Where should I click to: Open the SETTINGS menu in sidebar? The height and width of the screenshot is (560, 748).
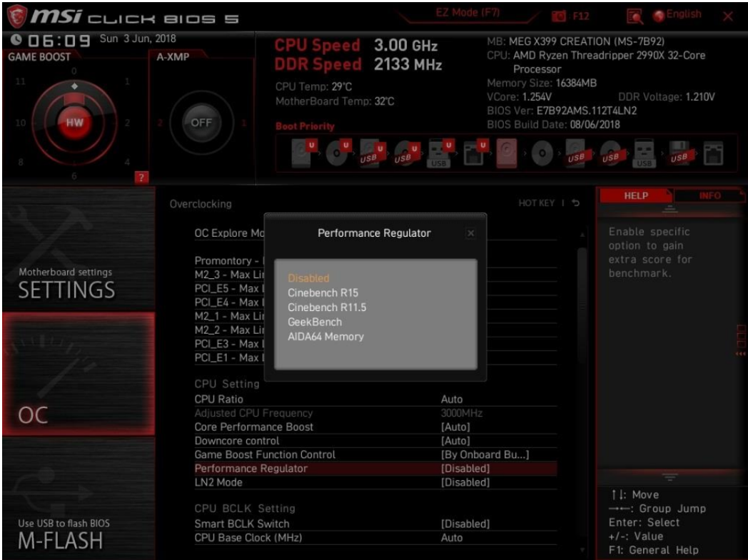pos(79,249)
